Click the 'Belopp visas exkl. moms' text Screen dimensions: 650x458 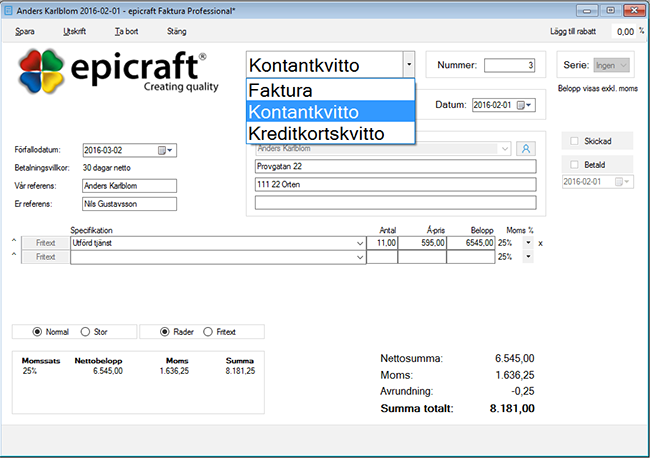click(x=597, y=88)
